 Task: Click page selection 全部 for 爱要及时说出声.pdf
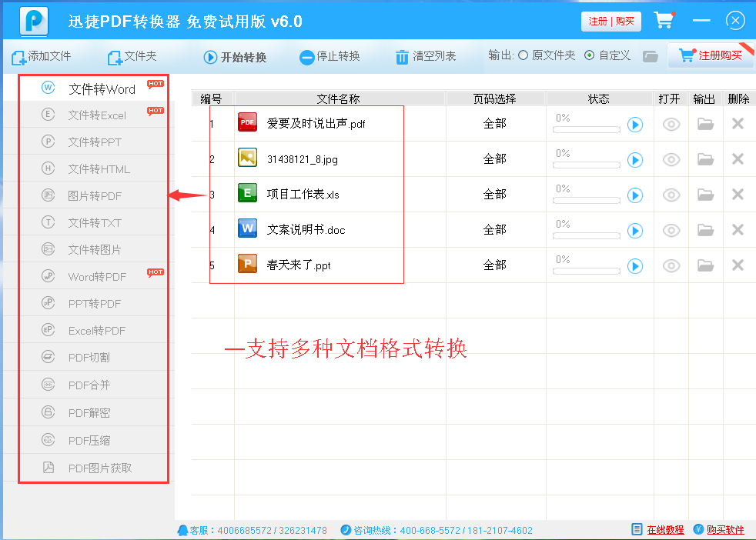click(x=495, y=123)
